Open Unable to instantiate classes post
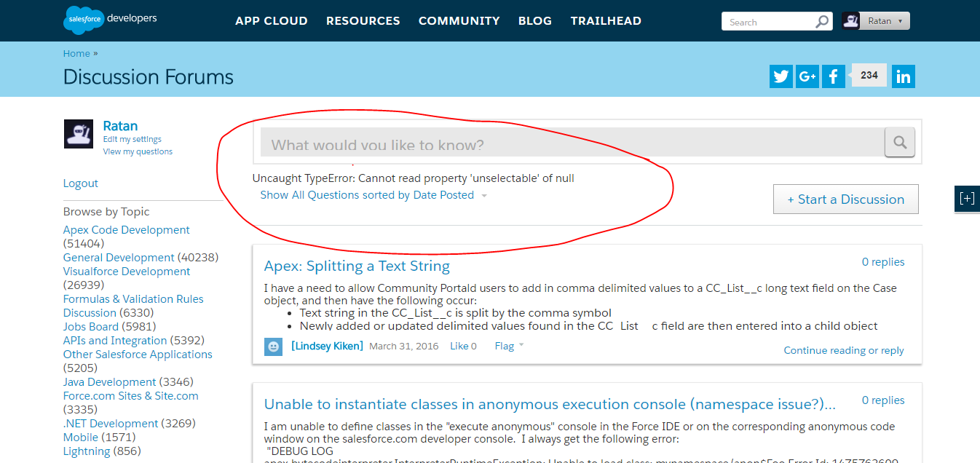Viewport: 980px width, 463px height. [550, 405]
